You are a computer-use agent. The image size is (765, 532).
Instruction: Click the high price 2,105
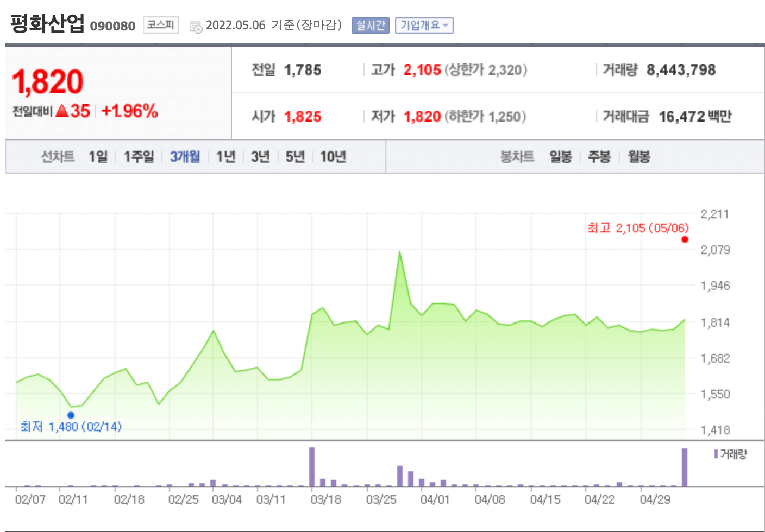422,70
